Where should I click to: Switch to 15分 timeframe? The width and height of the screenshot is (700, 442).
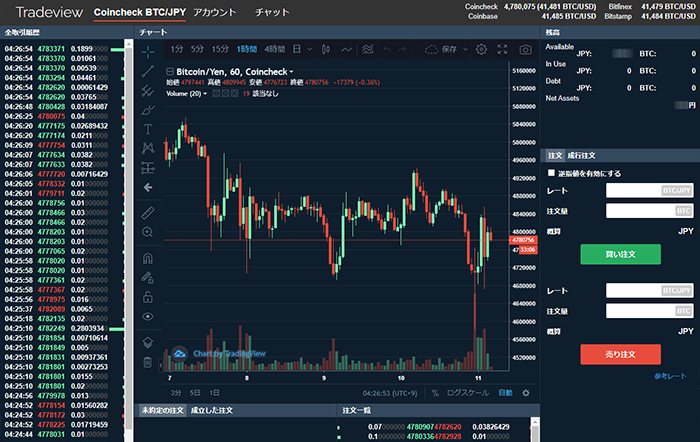point(220,50)
